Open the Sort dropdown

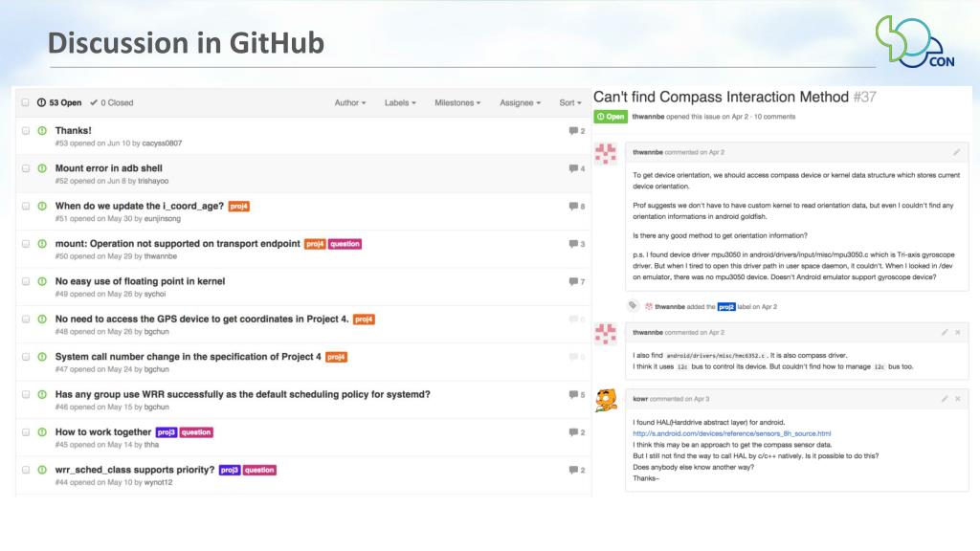(570, 102)
